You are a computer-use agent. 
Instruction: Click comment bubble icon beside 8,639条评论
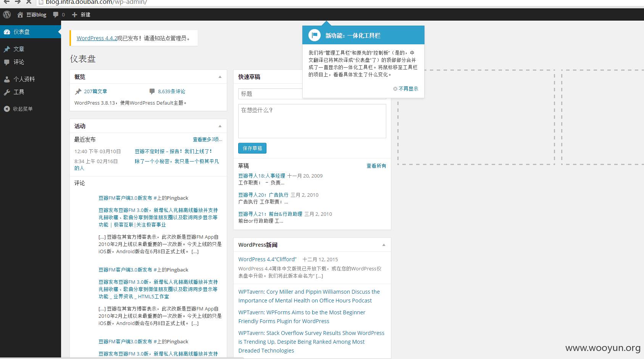(152, 91)
